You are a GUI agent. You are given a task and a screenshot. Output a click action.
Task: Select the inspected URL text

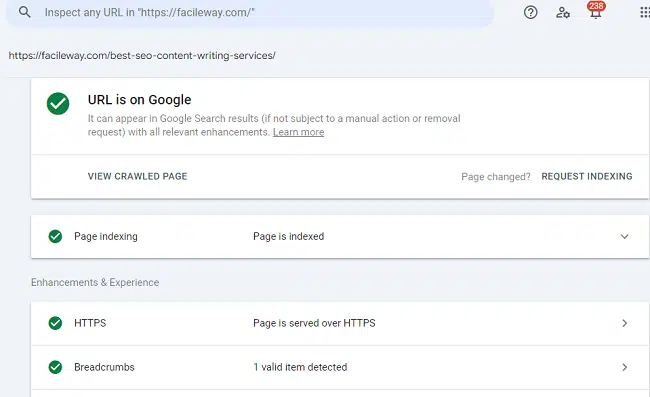[142, 56]
